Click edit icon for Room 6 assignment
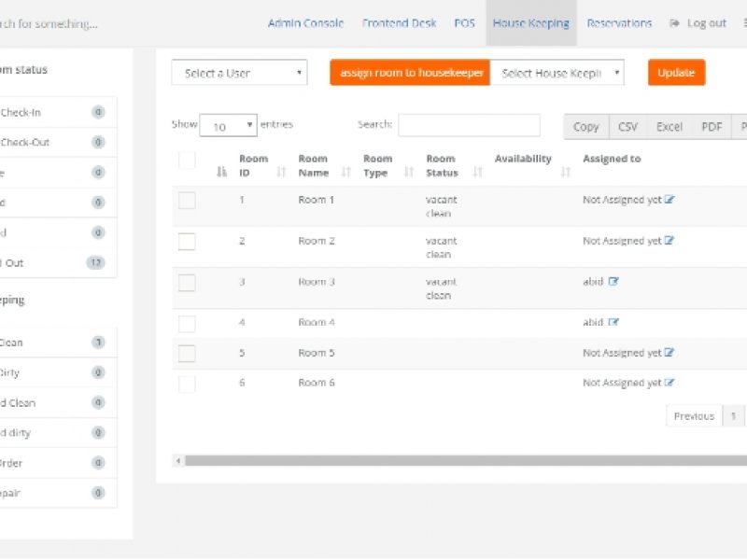This screenshot has width=747, height=560. pos(669,383)
